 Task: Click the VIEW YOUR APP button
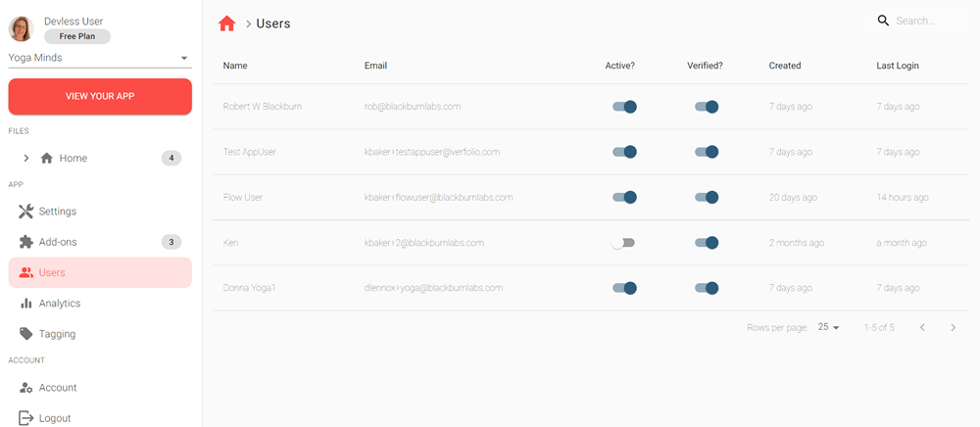click(x=100, y=96)
